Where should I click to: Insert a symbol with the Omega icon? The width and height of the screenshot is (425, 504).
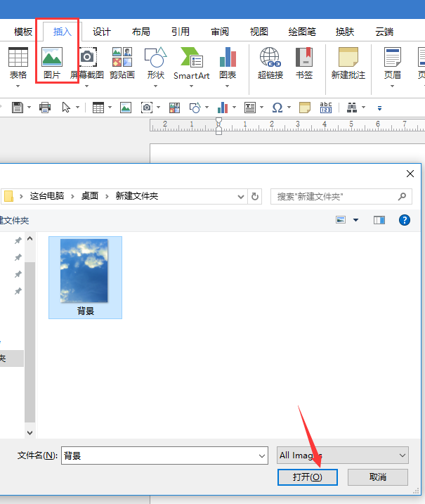pyautogui.click(x=277, y=108)
